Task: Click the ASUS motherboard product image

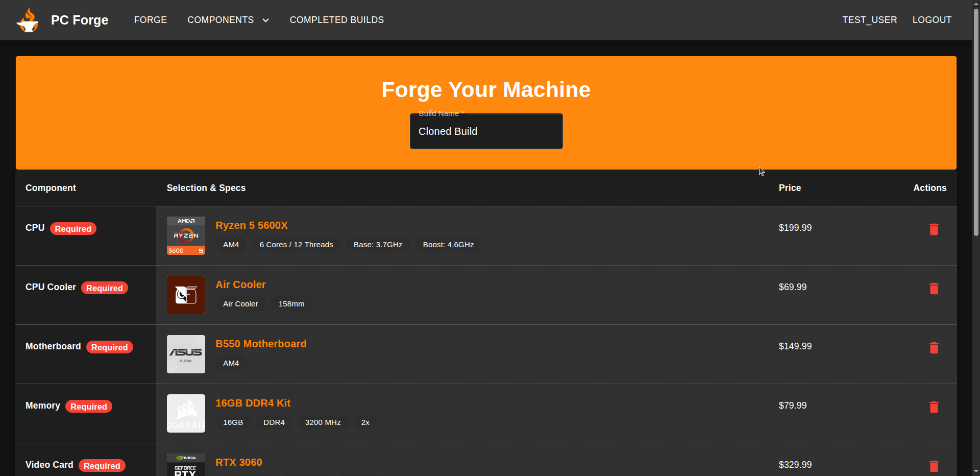Action: (186, 354)
